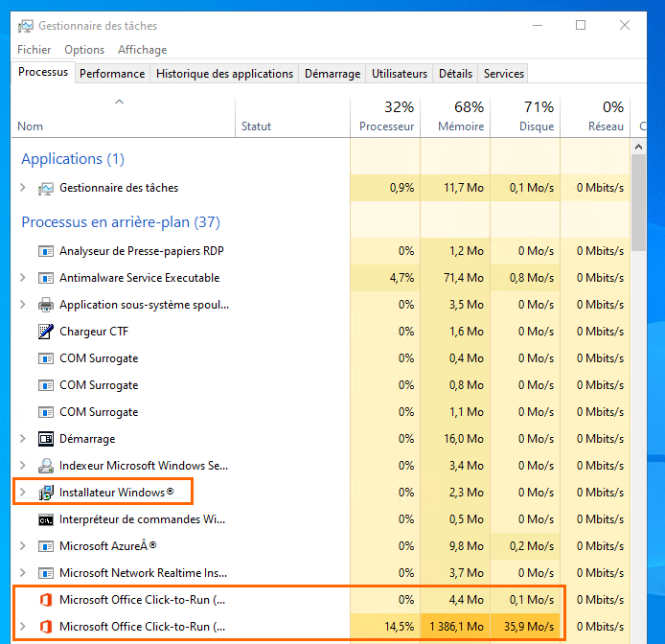Click the Installateur Windows icon
665x644 pixels.
(46, 493)
